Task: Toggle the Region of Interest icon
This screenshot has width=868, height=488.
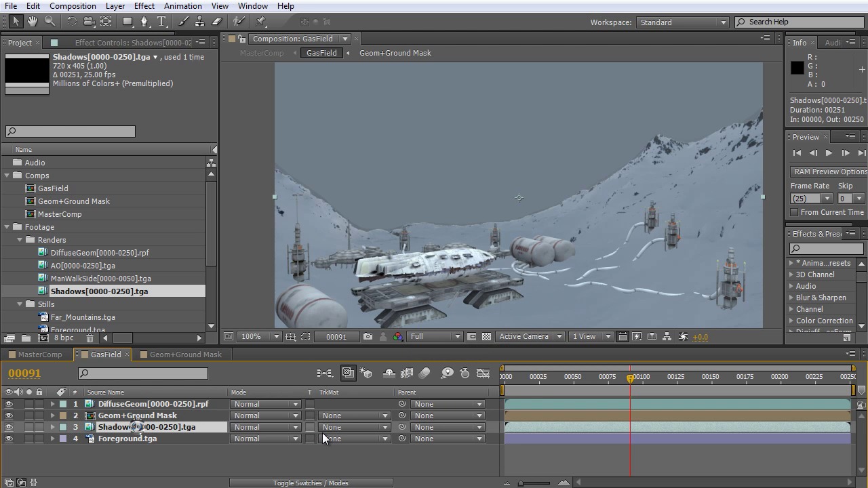Action: [x=472, y=336]
